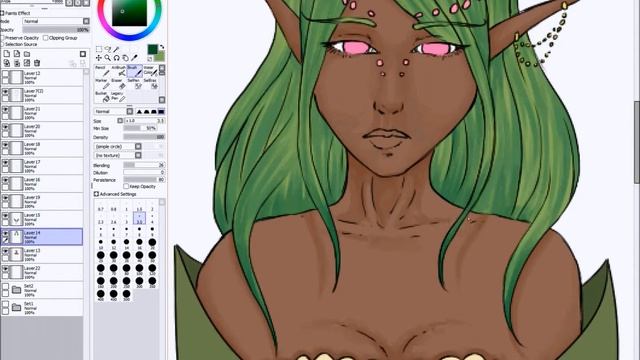The width and height of the screenshot is (640, 360).
Task: Select the SelPen tool
Action: pyautogui.click(x=134, y=84)
